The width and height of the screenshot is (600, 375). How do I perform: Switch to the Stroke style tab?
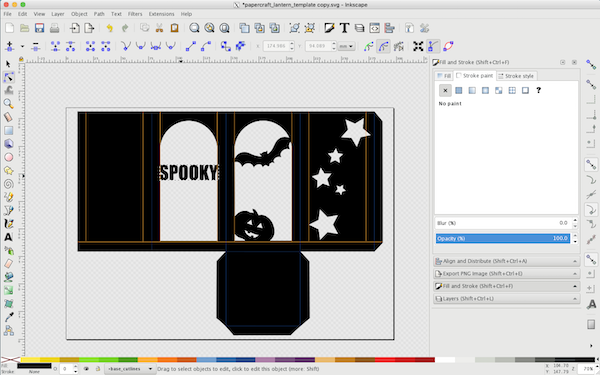pyautogui.click(x=516, y=76)
